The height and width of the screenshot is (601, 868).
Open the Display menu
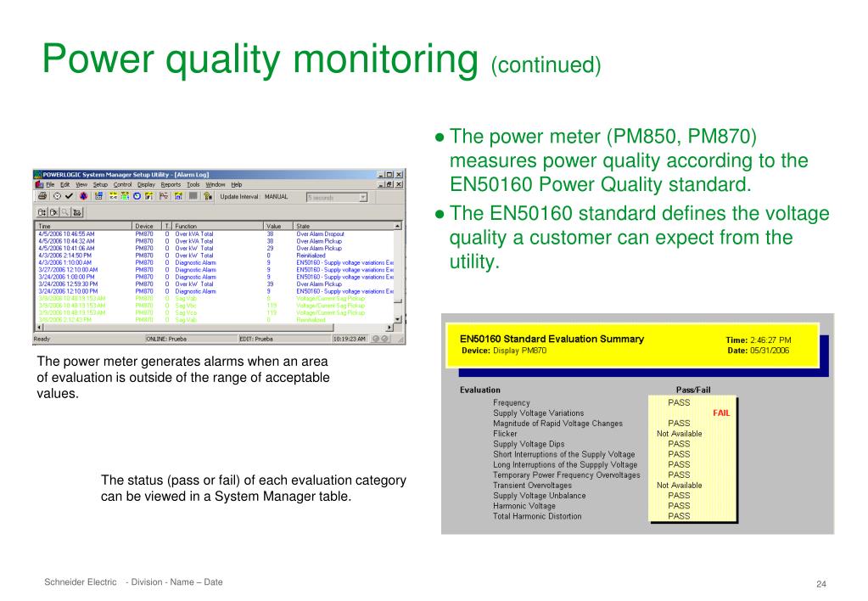146,184
